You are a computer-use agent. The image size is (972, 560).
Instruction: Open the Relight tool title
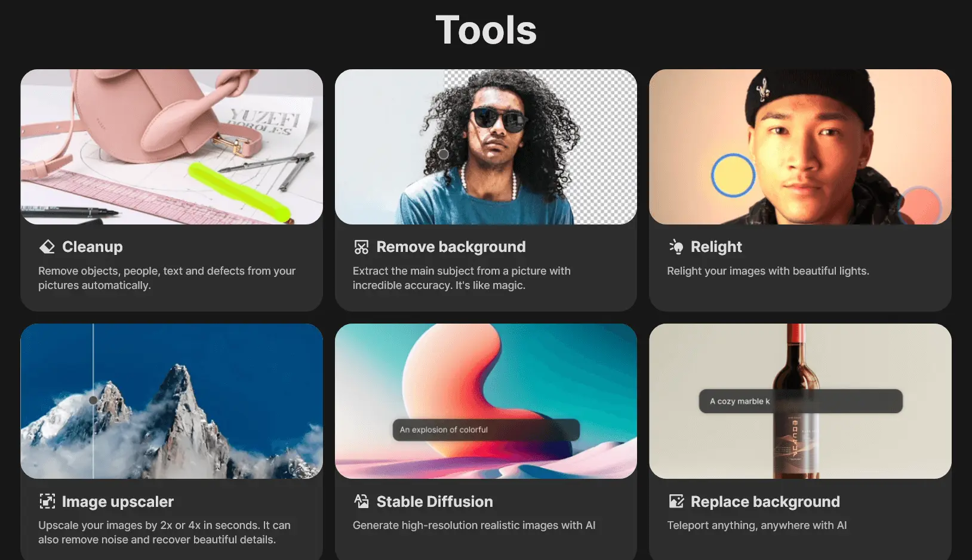pyautogui.click(x=716, y=247)
